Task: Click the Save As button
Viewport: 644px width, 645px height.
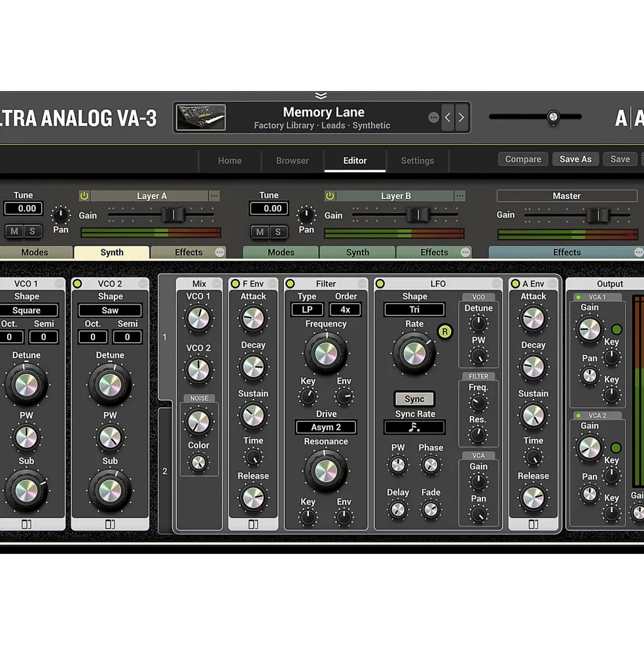Action: pos(575,159)
